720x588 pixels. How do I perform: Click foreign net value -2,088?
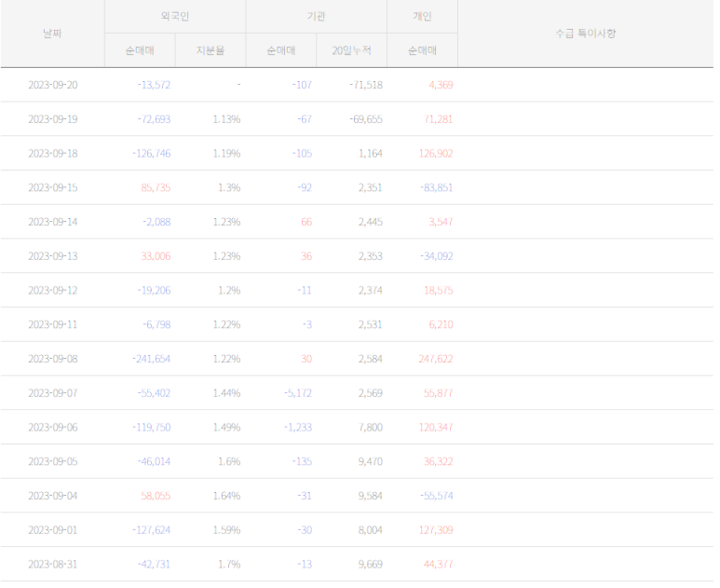tap(156, 222)
